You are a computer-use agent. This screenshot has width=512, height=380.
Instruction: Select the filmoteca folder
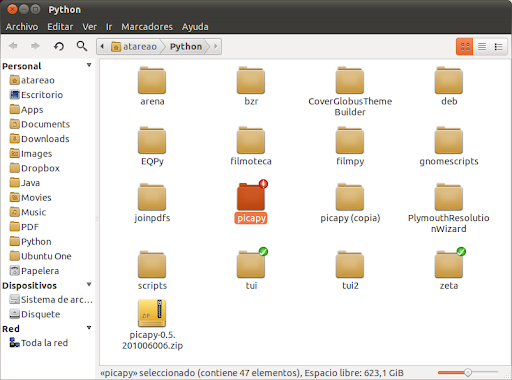[251, 146]
